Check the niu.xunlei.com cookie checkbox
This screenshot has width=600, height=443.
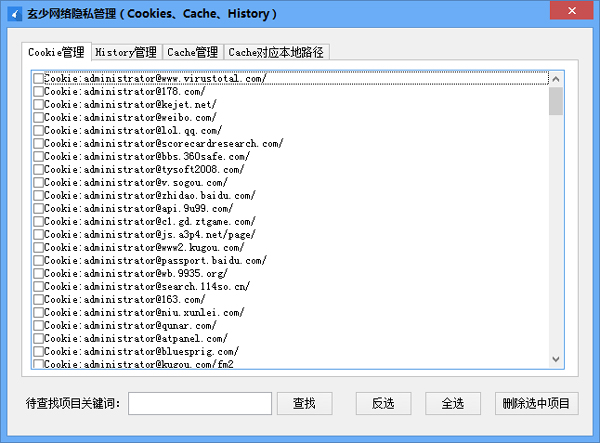[x=38, y=313]
